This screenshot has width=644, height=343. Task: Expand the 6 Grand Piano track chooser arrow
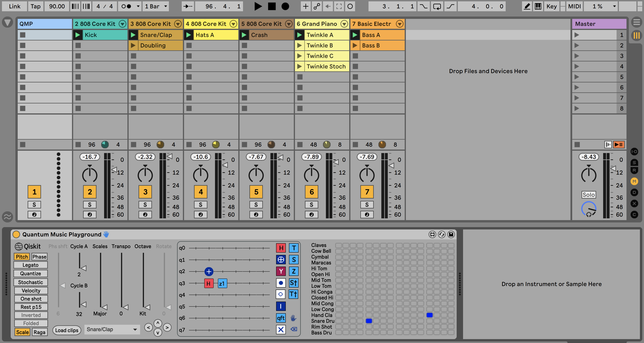pos(344,24)
